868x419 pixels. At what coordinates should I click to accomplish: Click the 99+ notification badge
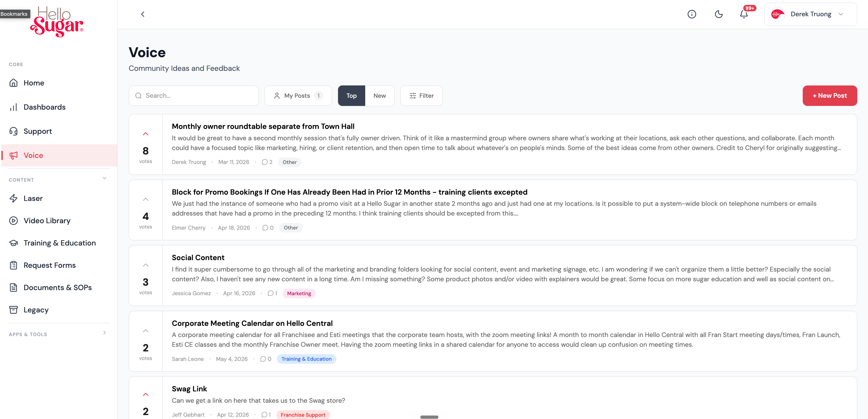click(x=750, y=8)
